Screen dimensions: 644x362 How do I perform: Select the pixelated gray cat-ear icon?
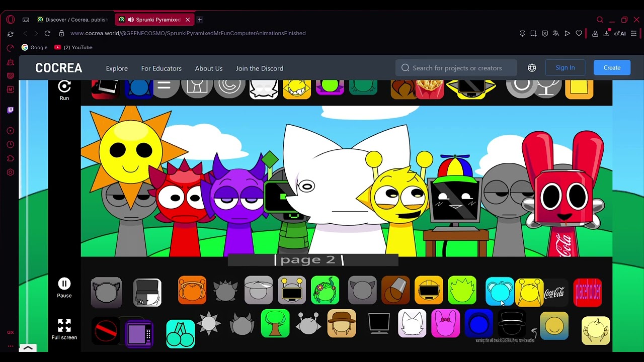coord(106,292)
